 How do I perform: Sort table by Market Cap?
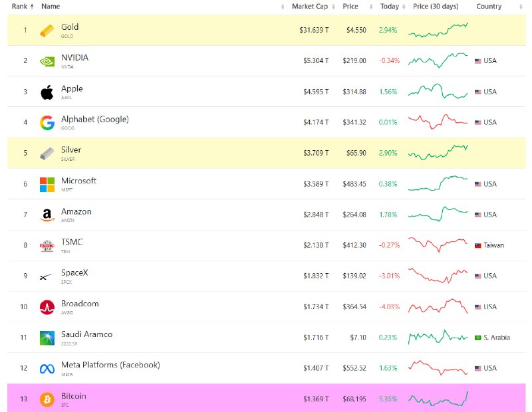(x=313, y=7)
